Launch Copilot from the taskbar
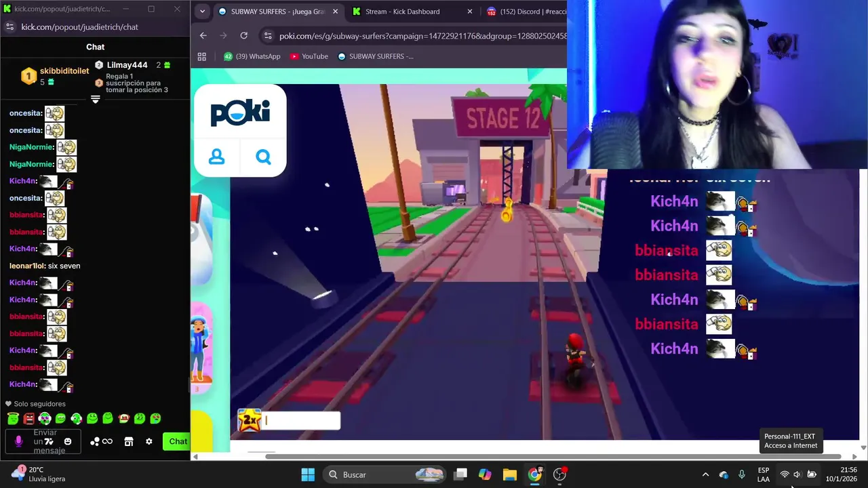The height and width of the screenshot is (488, 868). click(485, 474)
